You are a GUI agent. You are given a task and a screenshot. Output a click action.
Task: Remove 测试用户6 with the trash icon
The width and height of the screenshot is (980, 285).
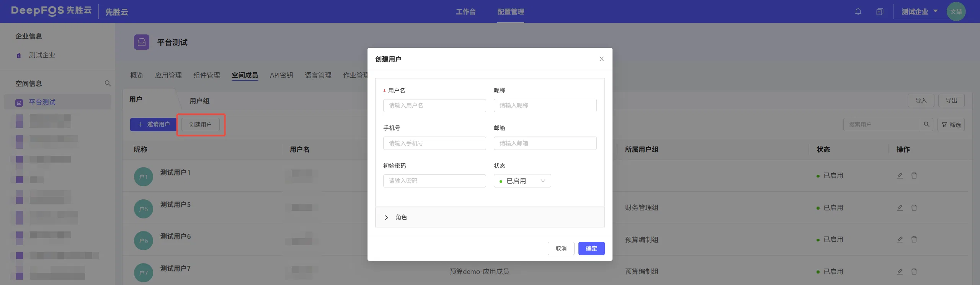pos(914,239)
